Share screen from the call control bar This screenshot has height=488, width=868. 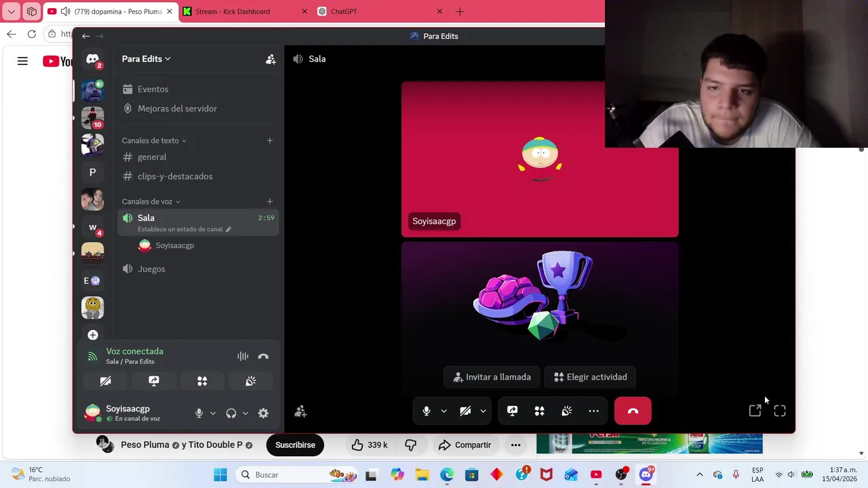tap(512, 411)
